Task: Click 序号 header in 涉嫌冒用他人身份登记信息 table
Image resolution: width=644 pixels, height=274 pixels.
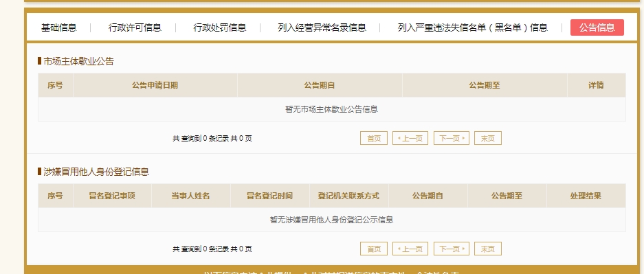Action: [x=55, y=196]
